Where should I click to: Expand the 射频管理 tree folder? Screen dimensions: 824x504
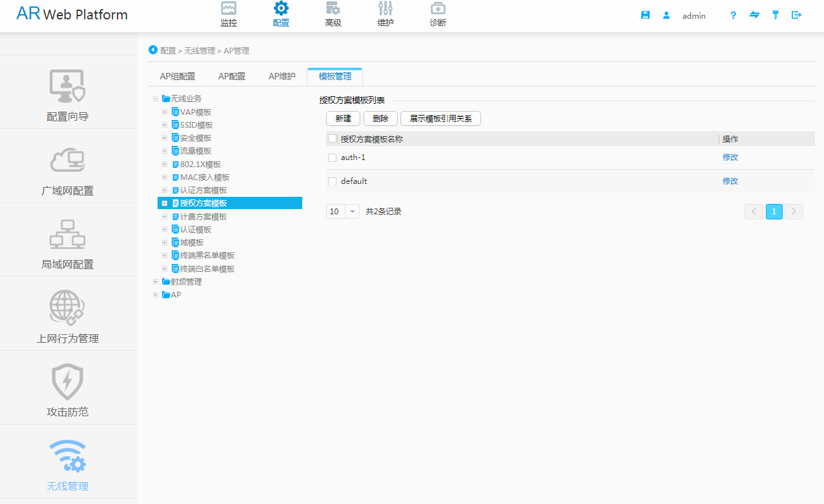click(156, 282)
